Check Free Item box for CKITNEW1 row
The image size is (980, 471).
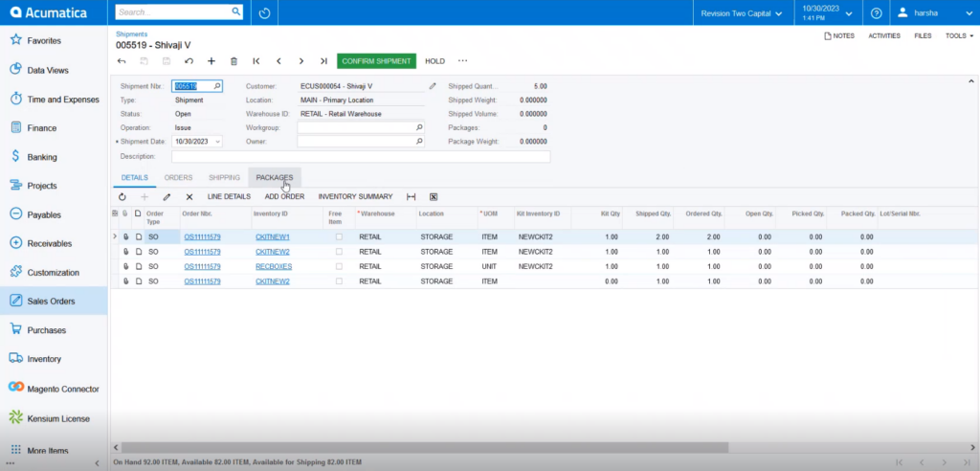click(x=339, y=237)
